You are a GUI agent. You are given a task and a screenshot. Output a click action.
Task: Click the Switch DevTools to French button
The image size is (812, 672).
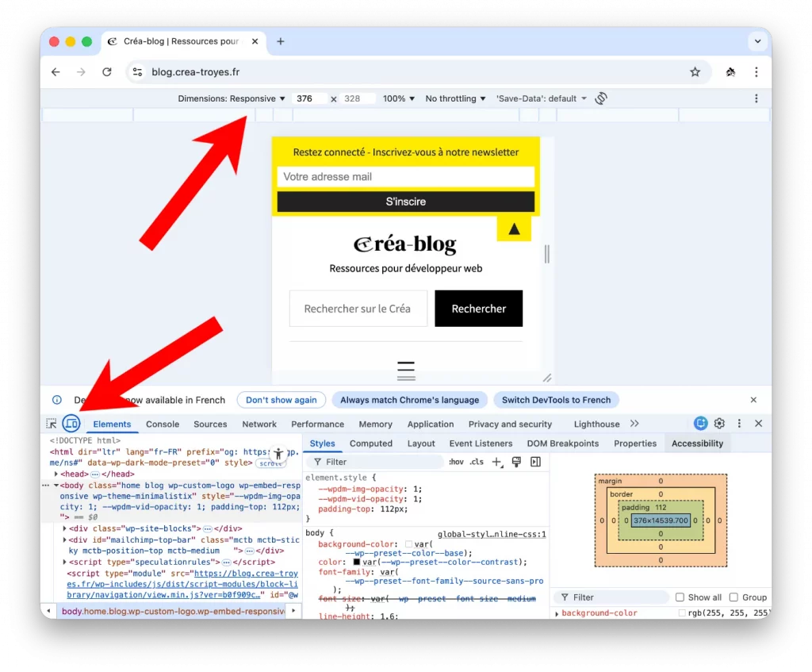(x=556, y=399)
